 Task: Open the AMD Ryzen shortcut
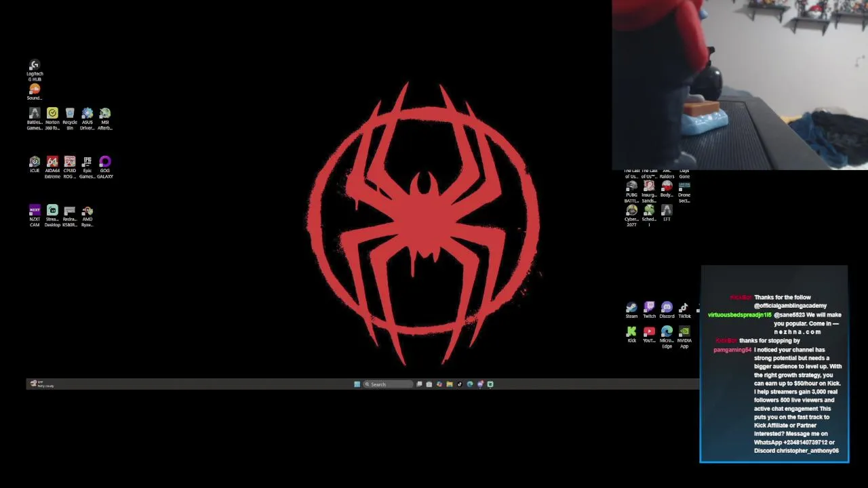click(x=87, y=216)
